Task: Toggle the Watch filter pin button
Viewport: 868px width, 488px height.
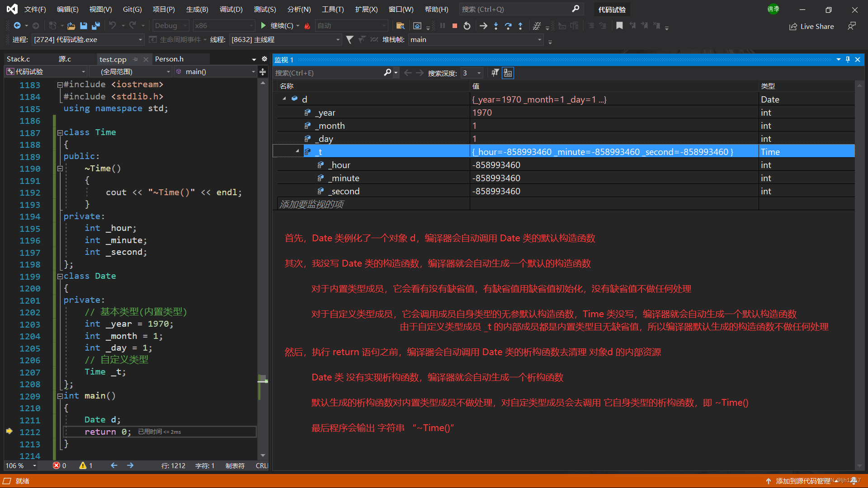Action: tap(495, 73)
